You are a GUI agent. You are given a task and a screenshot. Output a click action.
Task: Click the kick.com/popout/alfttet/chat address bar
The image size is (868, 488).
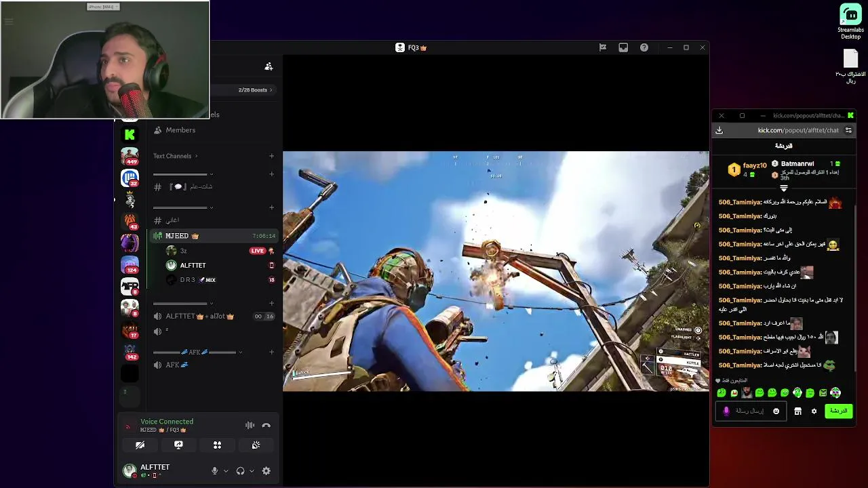(x=798, y=130)
